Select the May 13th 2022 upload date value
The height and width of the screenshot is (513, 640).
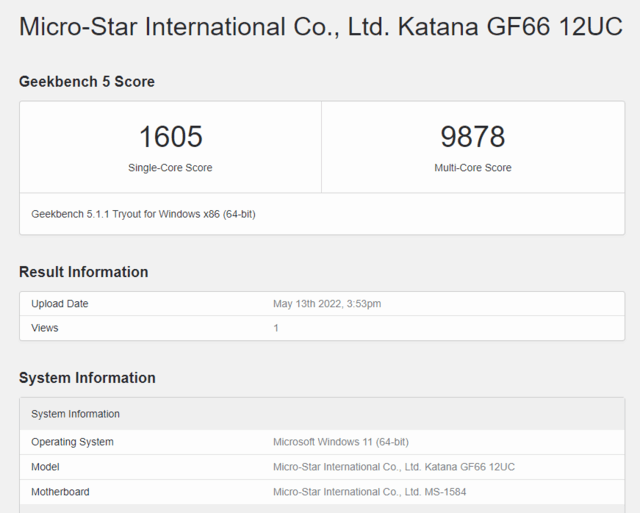[x=327, y=304]
